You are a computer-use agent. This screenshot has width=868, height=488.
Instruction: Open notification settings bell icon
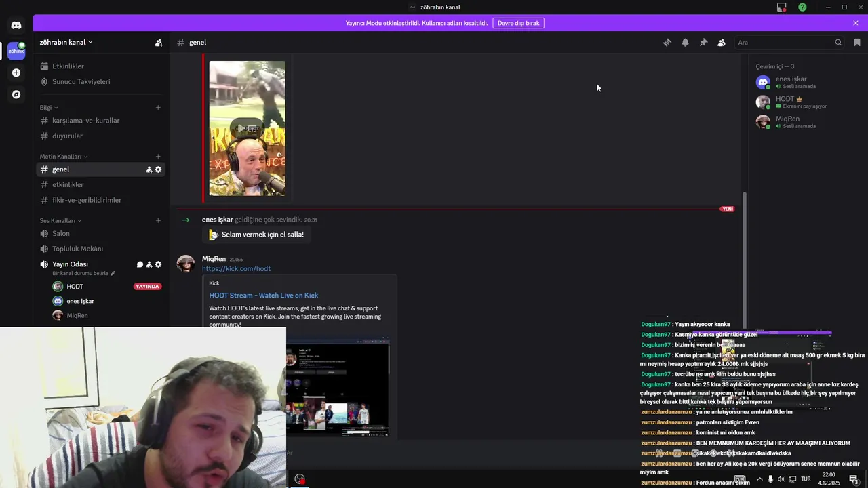coord(685,42)
